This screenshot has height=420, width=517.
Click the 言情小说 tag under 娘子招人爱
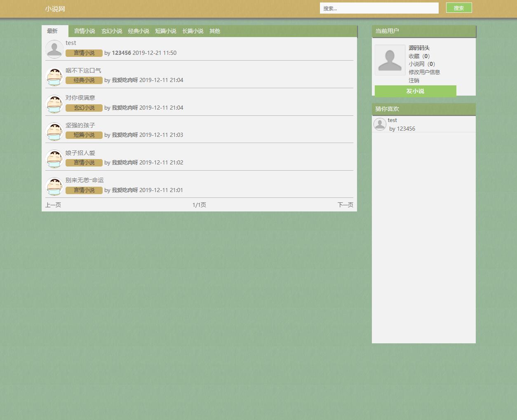[84, 163]
